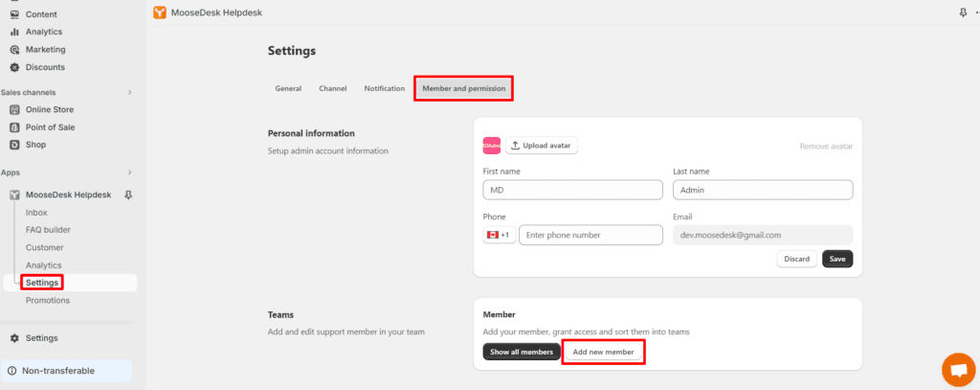Click the Member card heading

tap(500, 314)
